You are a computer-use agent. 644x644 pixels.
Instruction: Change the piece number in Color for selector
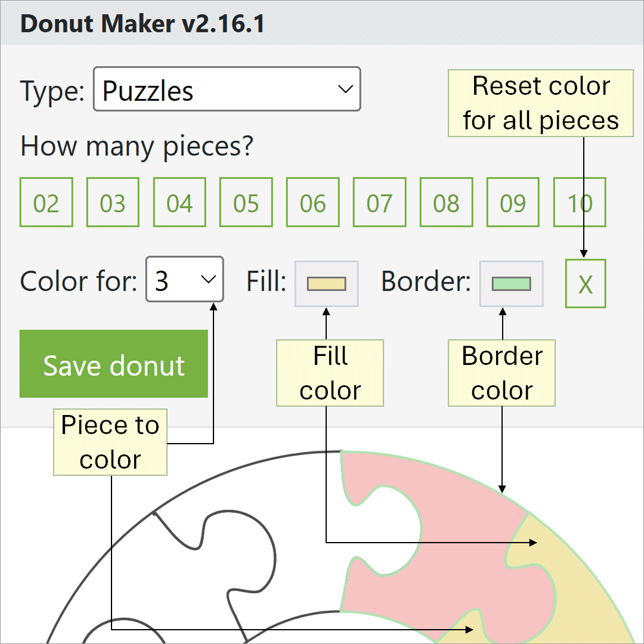coord(184,279)
